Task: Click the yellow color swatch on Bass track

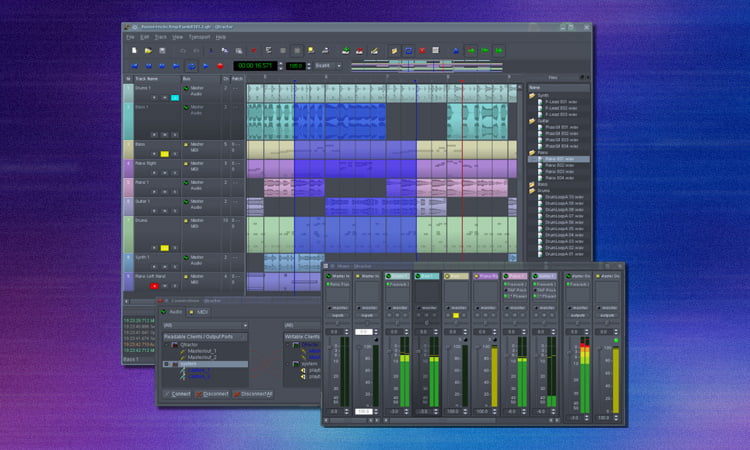Action: (163, 155)
